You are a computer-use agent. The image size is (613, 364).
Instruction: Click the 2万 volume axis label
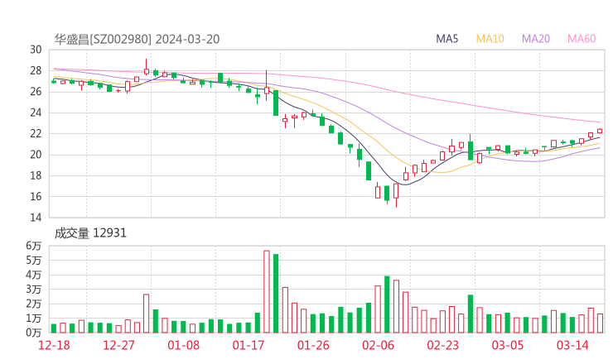[x=34, y=304]
